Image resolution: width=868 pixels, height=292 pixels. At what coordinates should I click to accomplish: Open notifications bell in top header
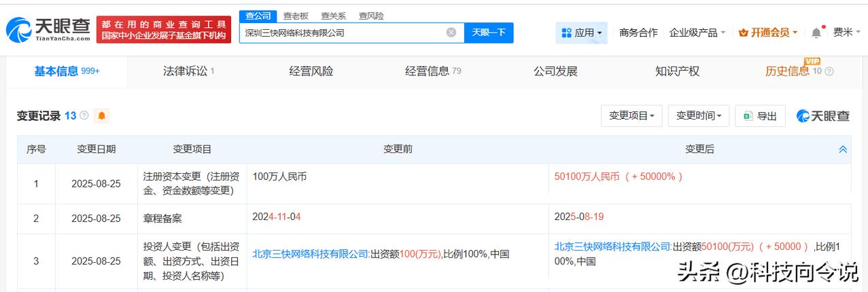[x=816, y=33]
